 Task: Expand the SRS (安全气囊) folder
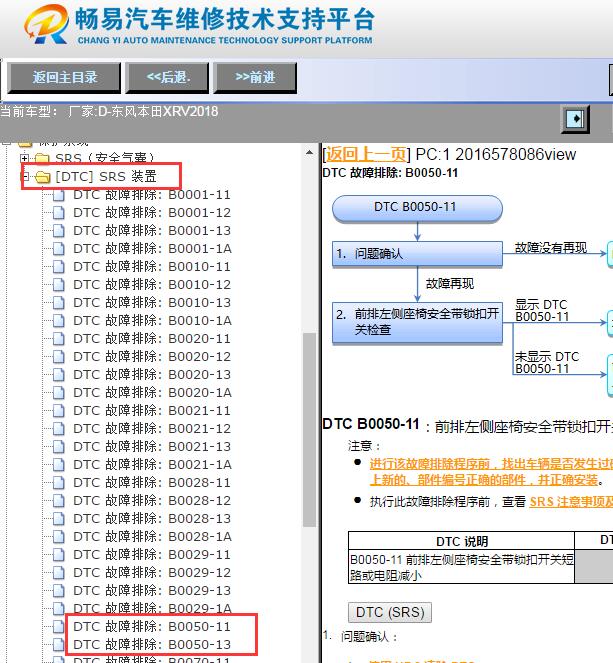(25, 158)
